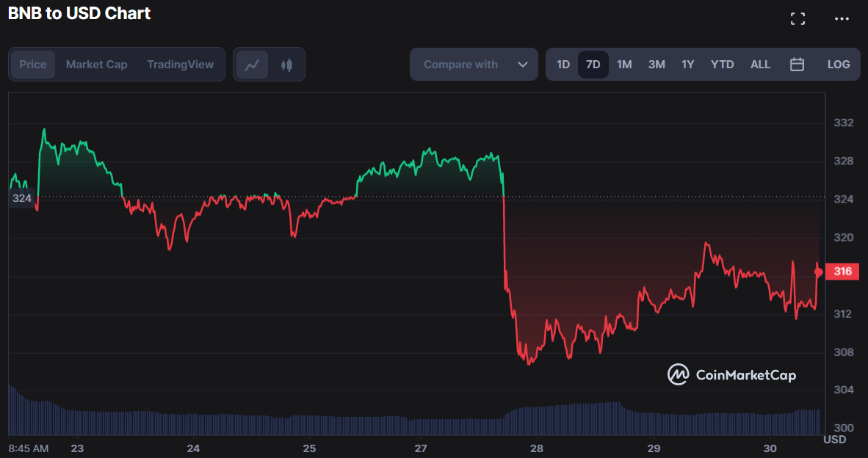The width and height of the screenshot is (868, 458).
Task: Expand the Compare with chevron arrow
Action: pos(523,64)
